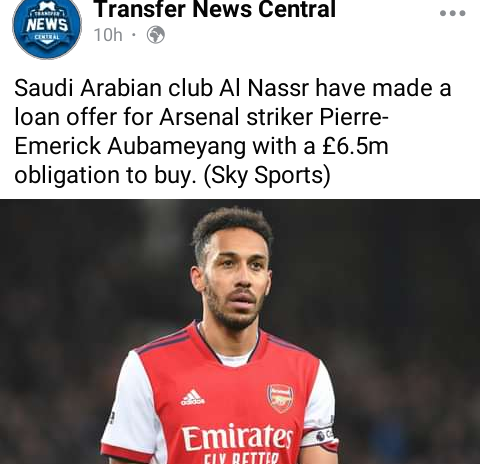Click the word Arsenal in the caption

[199, 117]
